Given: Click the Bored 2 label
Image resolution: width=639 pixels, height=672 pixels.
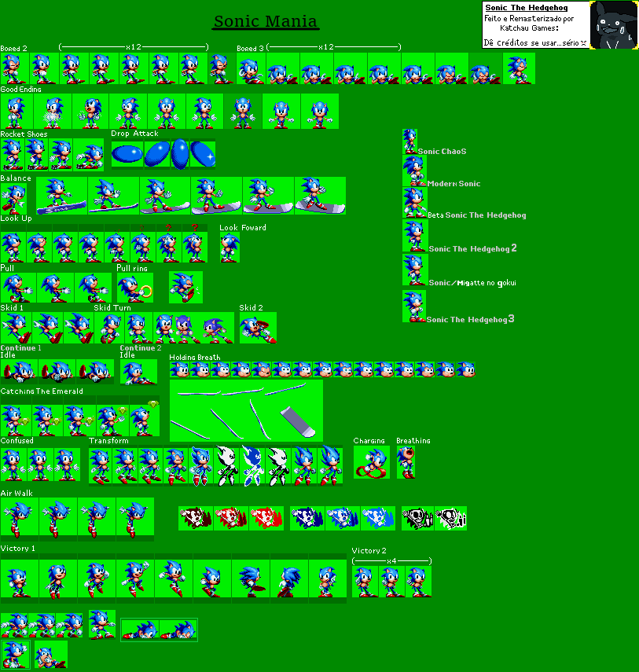Looking at the screenshot, I should click(13, 49).
